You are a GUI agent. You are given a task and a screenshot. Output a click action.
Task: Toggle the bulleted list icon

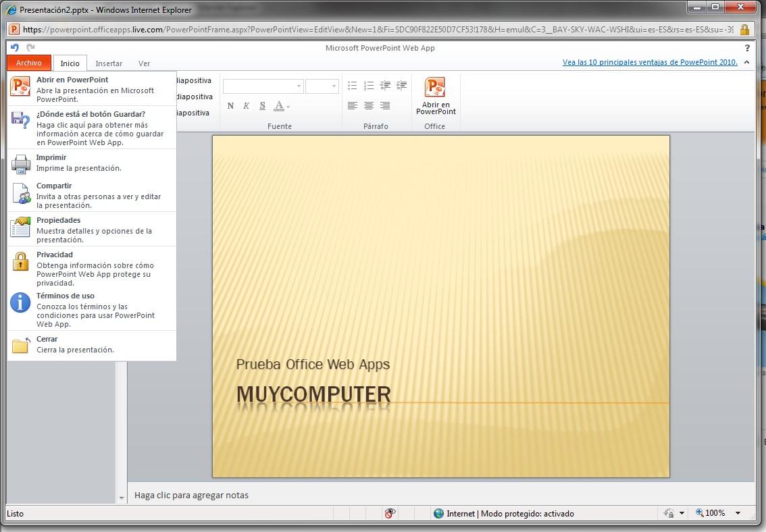click(352, 86)
